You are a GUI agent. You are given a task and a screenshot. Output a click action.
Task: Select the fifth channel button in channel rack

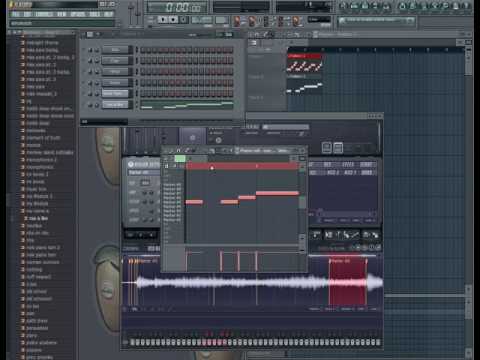click(x=115, y=94)
